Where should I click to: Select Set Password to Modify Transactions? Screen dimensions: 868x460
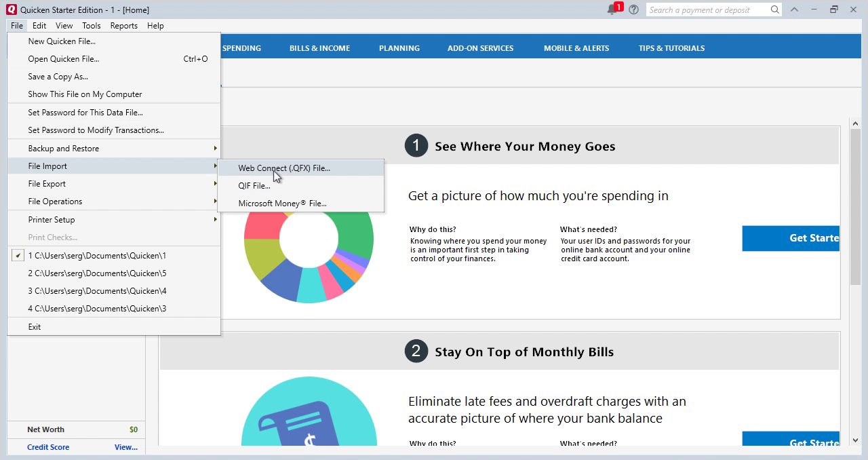coord(114,130)
